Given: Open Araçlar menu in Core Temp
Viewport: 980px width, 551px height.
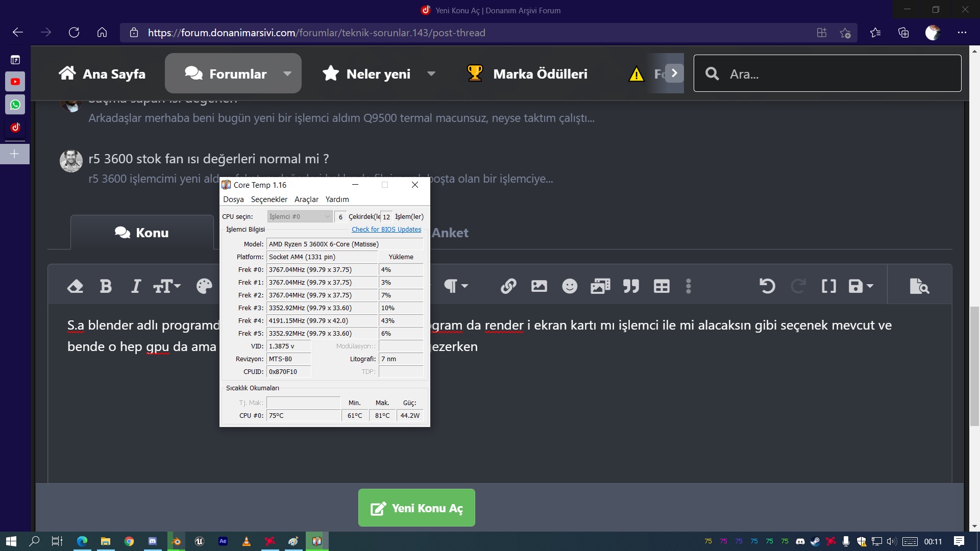Looking at the screenshot, I should coord(306,199).
